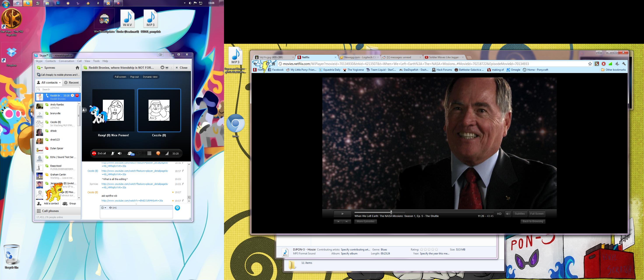Screen dimensions: 644x280
Task: Switch the Skype call to Full screen
Action: [x=120, y=77]
